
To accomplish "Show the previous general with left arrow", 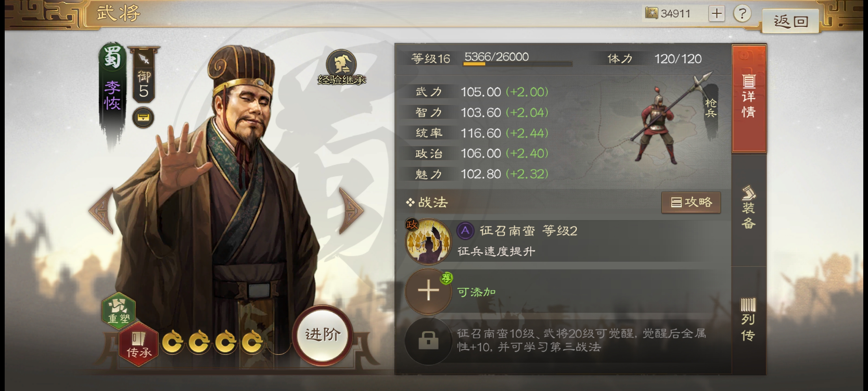I will pos(102,210).
